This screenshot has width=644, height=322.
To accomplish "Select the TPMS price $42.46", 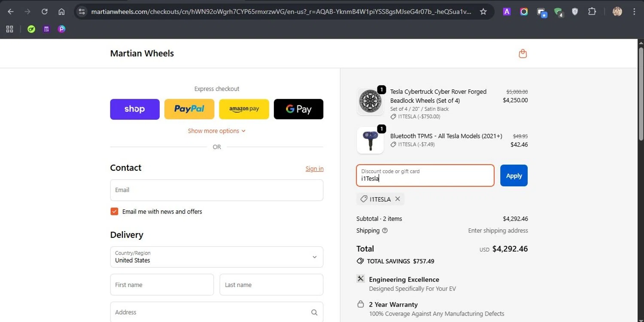I will click(x=519, y=144).
